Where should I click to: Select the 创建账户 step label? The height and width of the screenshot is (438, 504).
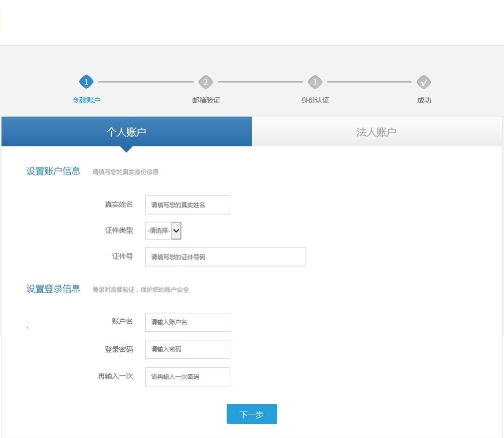[87, 100]
